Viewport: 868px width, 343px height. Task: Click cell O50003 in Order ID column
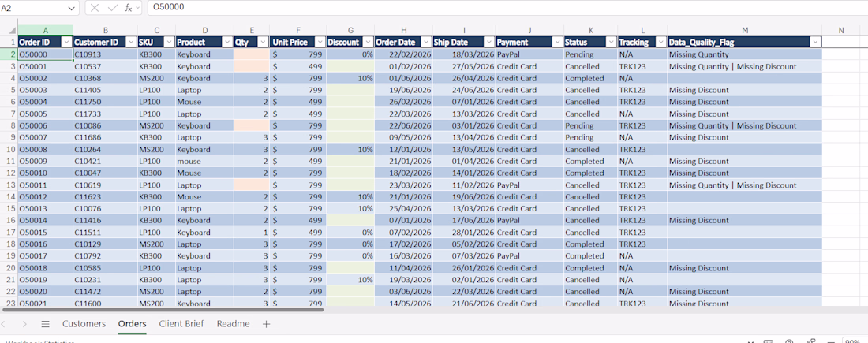pos(46,90)
